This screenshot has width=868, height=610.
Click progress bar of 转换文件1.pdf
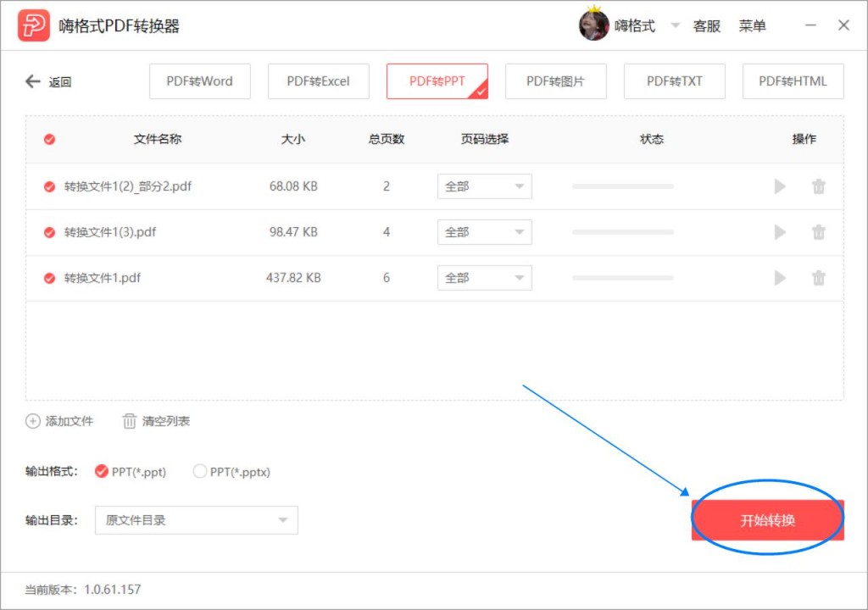[x=623, y=278]
